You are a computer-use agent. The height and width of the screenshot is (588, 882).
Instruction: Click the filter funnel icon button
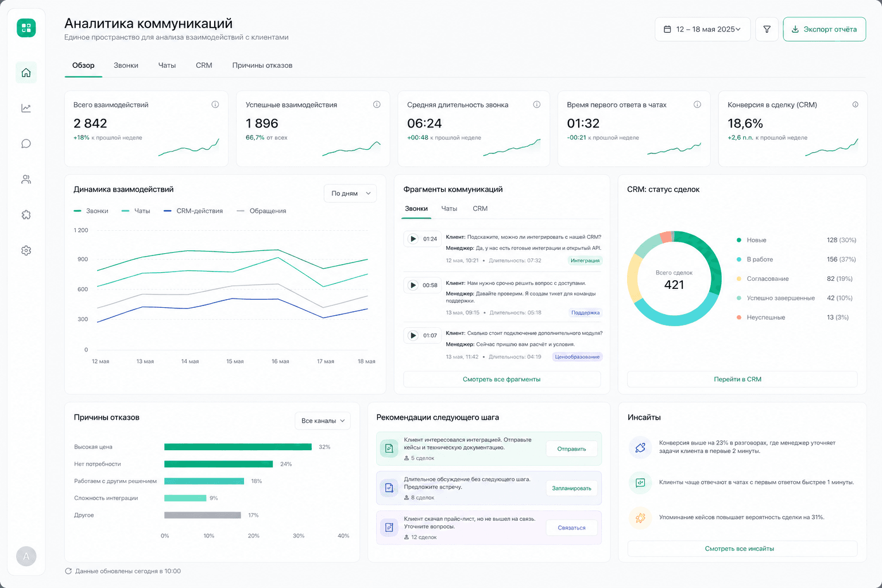click(x=767, y=29)
